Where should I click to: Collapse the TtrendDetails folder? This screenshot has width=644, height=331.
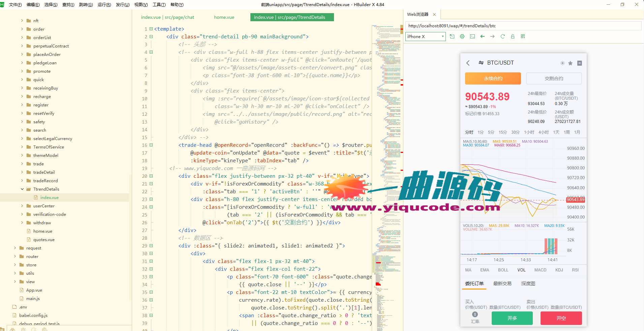click(22, 189)
